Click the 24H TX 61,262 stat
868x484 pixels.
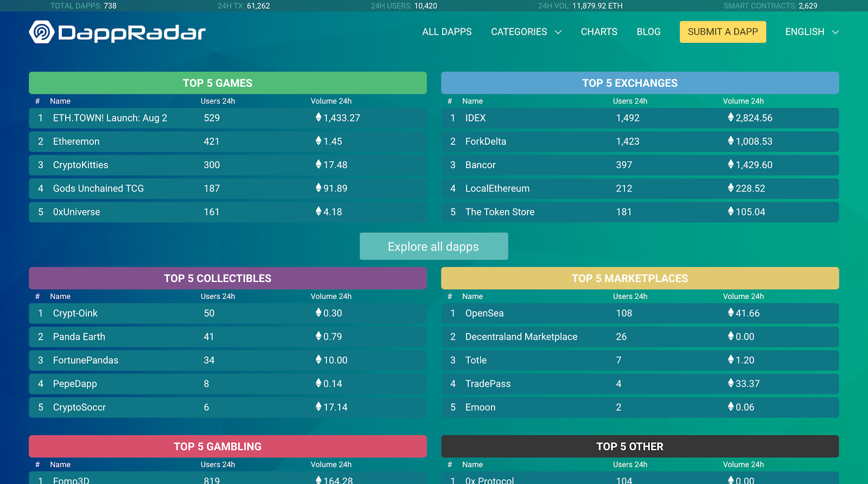coord(244,6)
